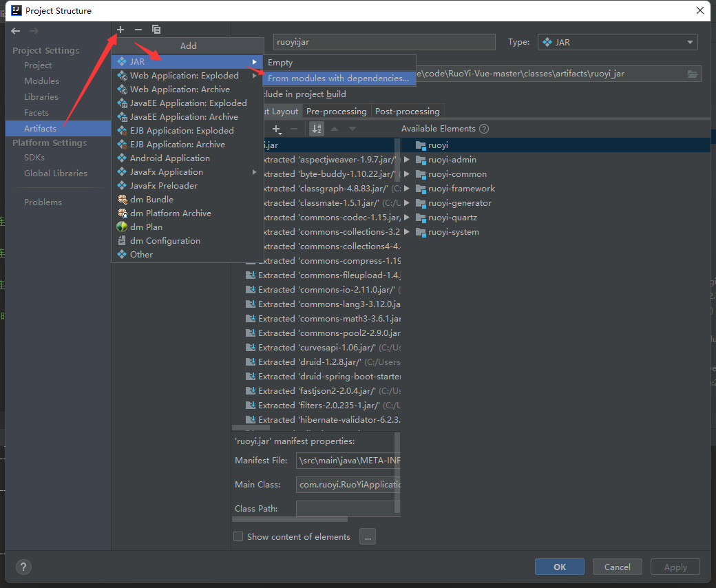
Task: Open Web Application: Exploded submenu arrow
Action: click(x=254, y=76)
